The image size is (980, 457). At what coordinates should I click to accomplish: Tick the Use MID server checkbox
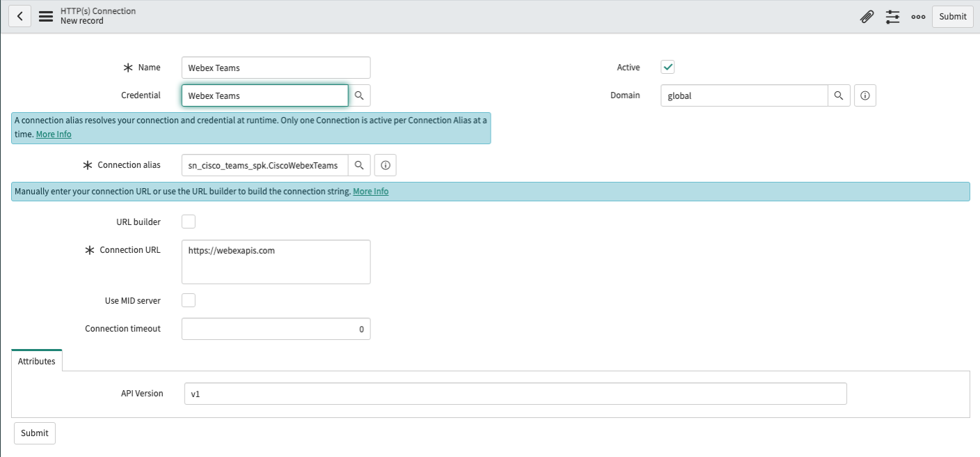pos(189,300)
